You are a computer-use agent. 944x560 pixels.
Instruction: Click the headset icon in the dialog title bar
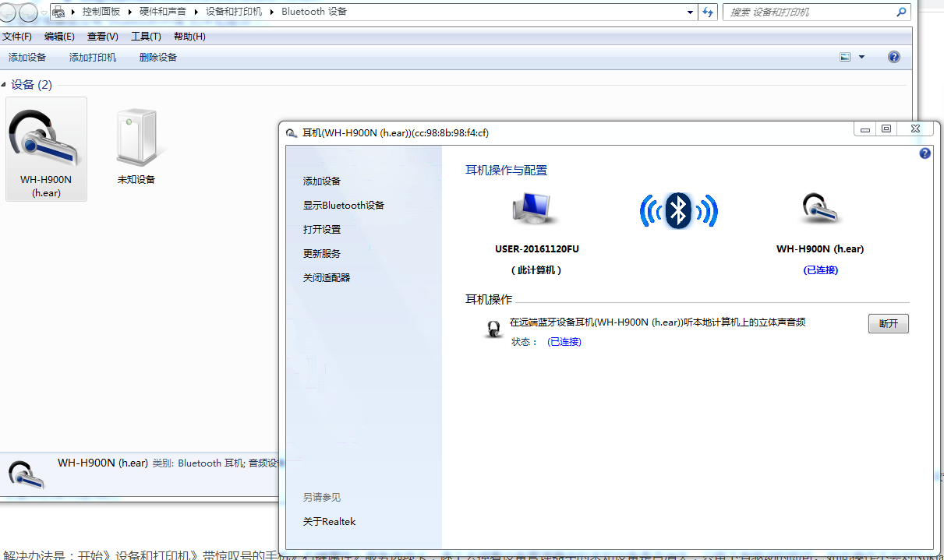tap(292, 133)
